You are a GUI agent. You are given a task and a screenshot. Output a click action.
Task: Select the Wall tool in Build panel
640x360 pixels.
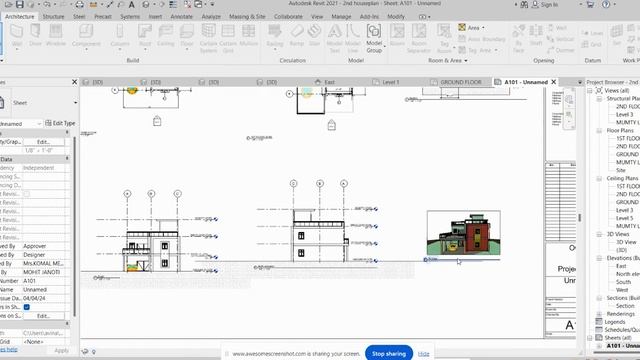17,35
